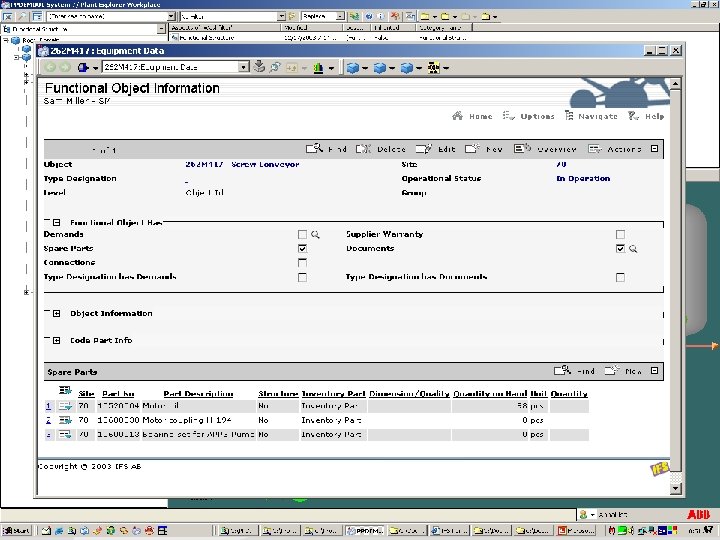Click Find icon in Spare Parts bar
The image size is (720, 540).
pyautogui.click(x=562, y=371)
